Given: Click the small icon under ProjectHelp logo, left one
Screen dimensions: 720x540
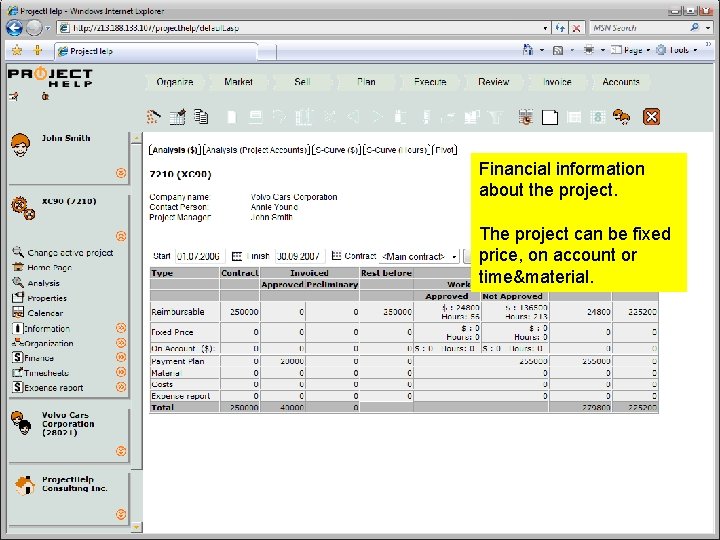Looking at the screenshot, I should coord(14,96).
